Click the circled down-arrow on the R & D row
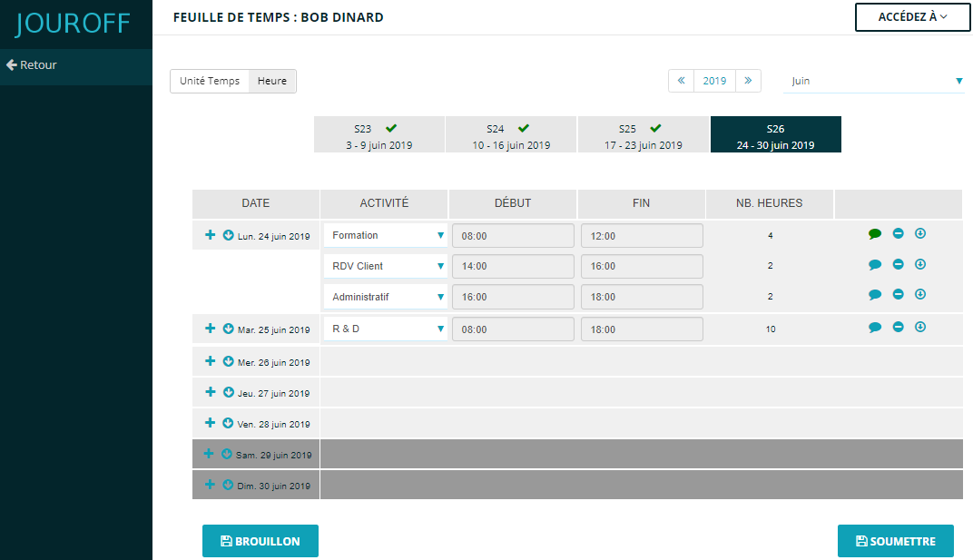The height and width of the screenshot is (560, 973). tap(920, 327)
